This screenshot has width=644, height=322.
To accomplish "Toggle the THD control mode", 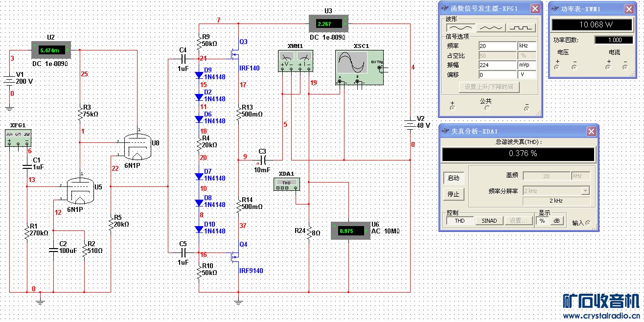I will pos(460,221).
